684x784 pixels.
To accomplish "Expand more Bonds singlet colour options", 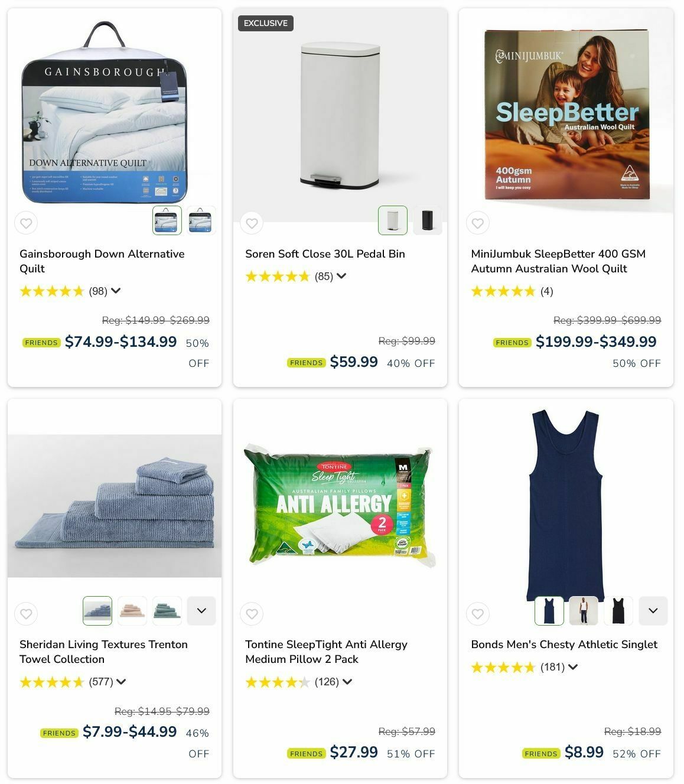I will coord(653,611).
